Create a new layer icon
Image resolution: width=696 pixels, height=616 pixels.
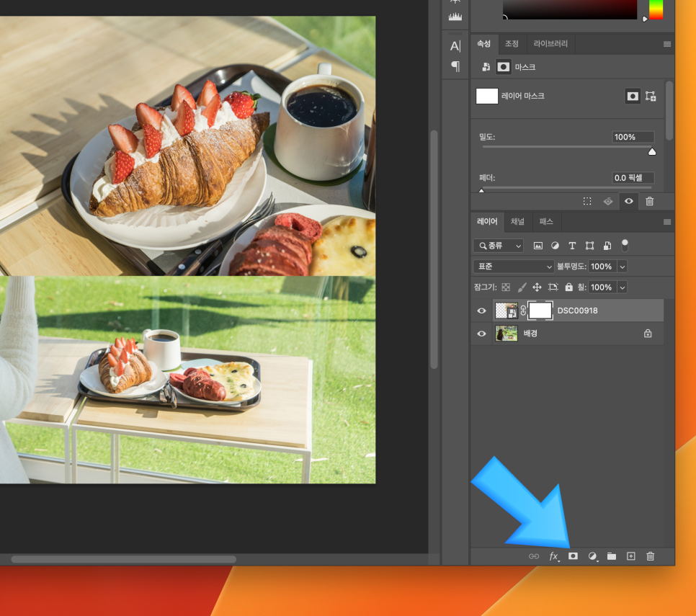(x=630, y=556)
